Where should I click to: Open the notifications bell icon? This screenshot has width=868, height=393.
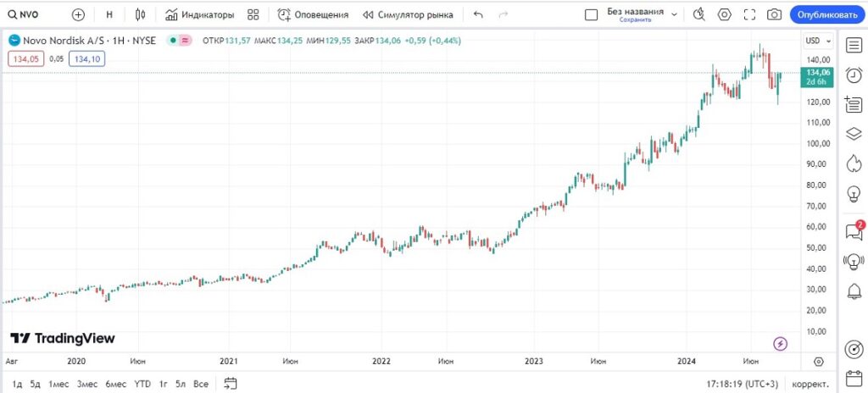point(854,290)
